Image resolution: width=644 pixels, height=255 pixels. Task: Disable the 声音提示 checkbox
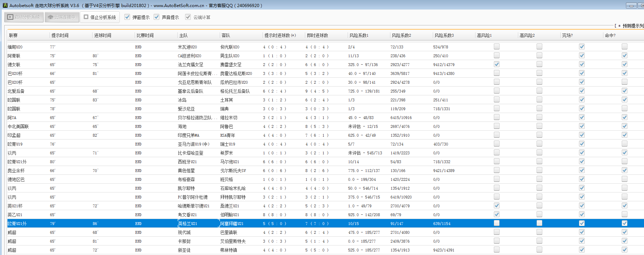[x=156, y=17]
